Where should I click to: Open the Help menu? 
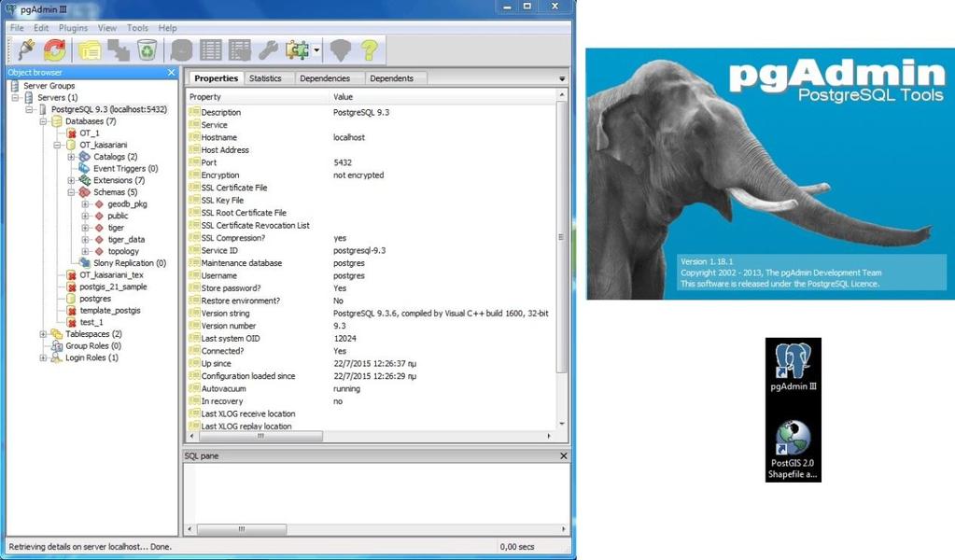pyautogui.click(x=167, y=28)
